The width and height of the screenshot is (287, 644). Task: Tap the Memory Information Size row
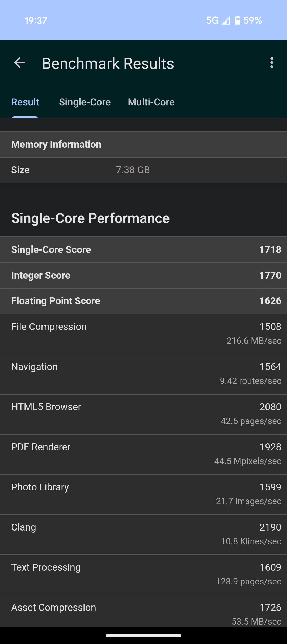point(143,170)
